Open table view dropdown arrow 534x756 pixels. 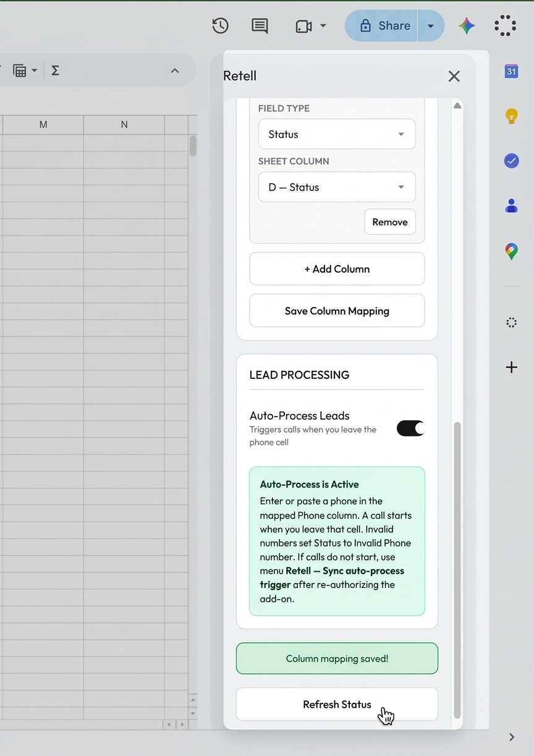click(35, 70)
